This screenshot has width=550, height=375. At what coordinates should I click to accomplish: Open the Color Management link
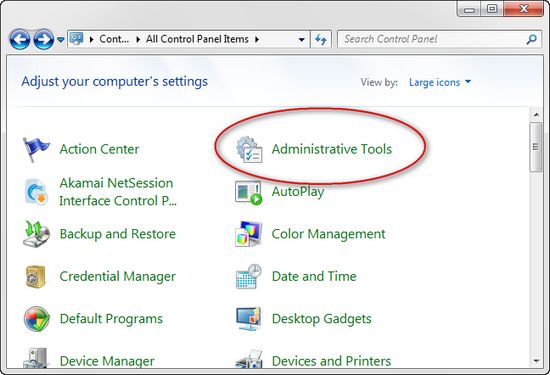click(x=328, y=234)
